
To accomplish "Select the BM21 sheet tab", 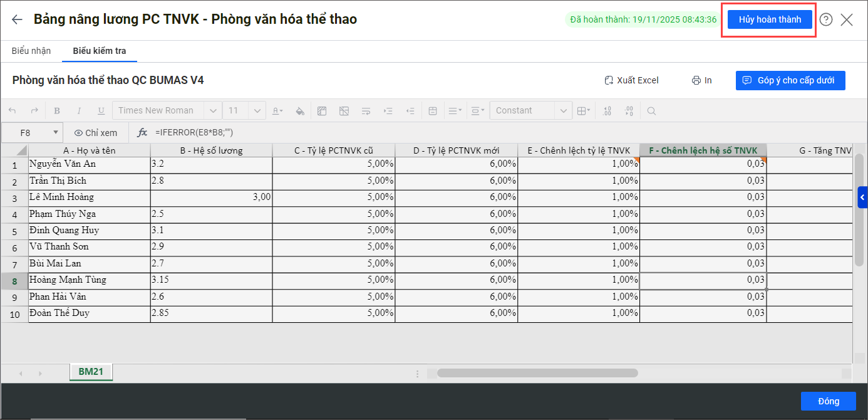I will tap(91, 372).
